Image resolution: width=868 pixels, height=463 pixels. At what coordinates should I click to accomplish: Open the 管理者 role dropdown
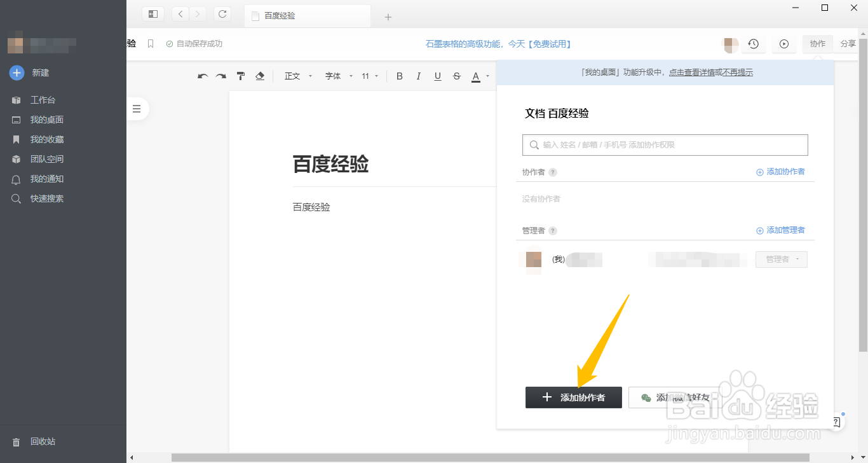pyautogui.click(x=782, y=259)
